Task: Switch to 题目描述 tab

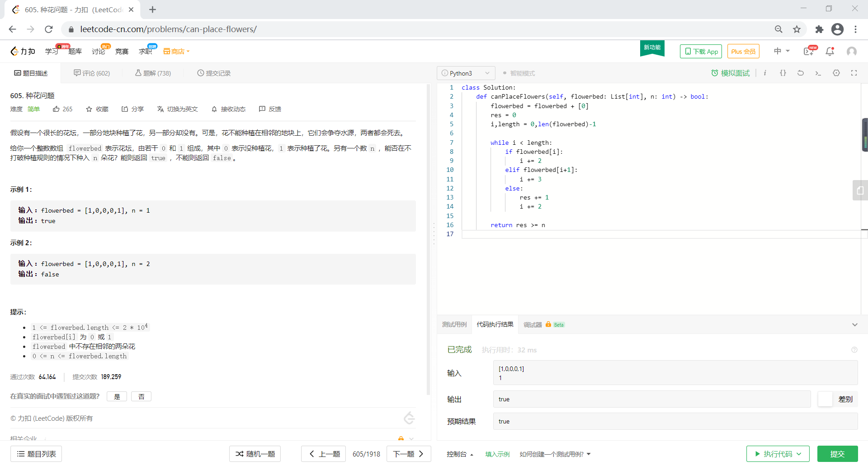Action: [31, 73]
